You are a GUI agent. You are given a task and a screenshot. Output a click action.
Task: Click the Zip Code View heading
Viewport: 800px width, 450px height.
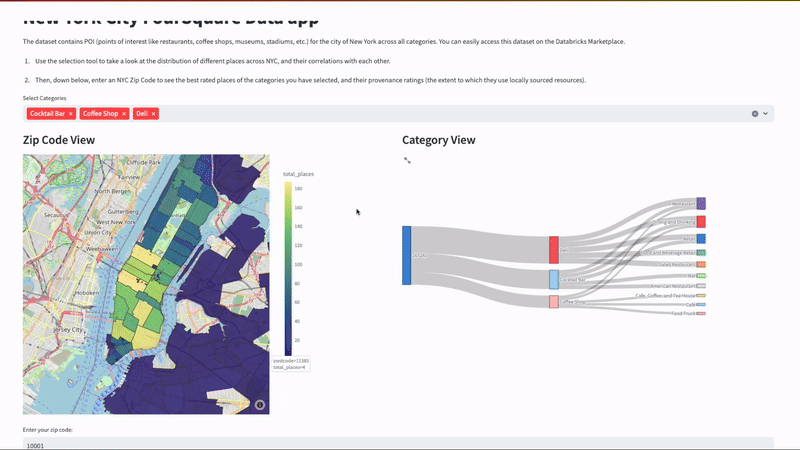[59, 140]
